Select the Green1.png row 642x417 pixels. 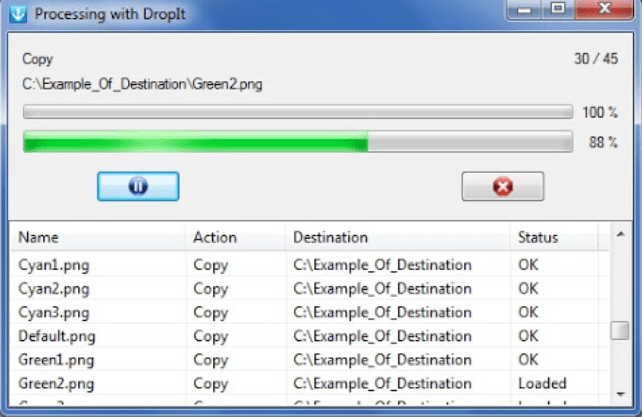pyautogui.click(x=310, y=360)
